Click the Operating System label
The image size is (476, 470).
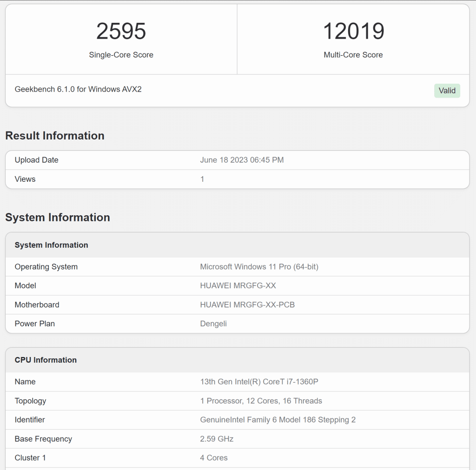point(46,267)
